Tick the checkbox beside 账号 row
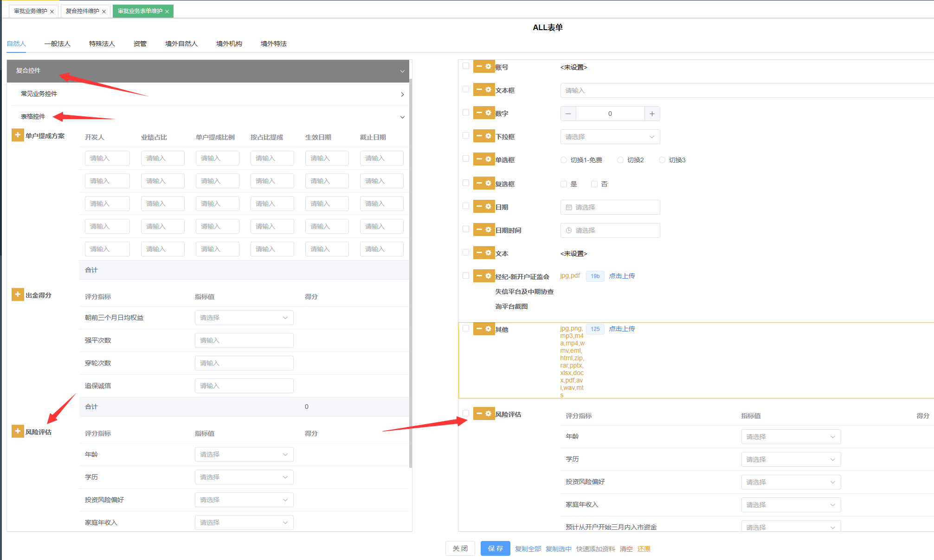The image size is (934, 560). [x=466, y=66]
